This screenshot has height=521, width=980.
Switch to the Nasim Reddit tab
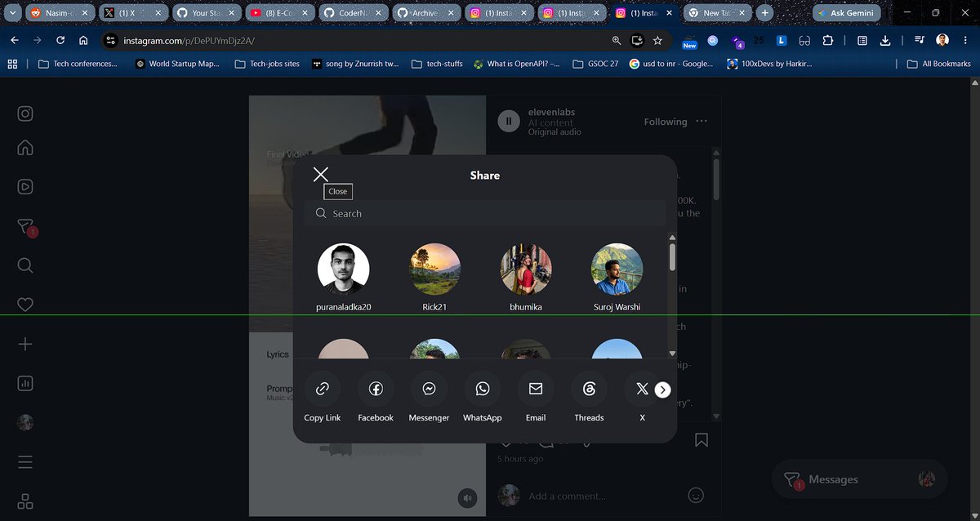[x=59, y=13]
